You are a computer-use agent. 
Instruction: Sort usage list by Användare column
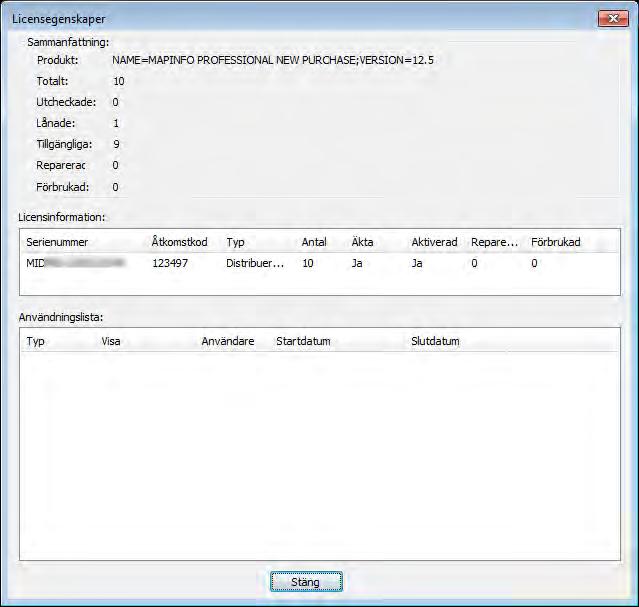pyautogui.click(x=228, y=341)
